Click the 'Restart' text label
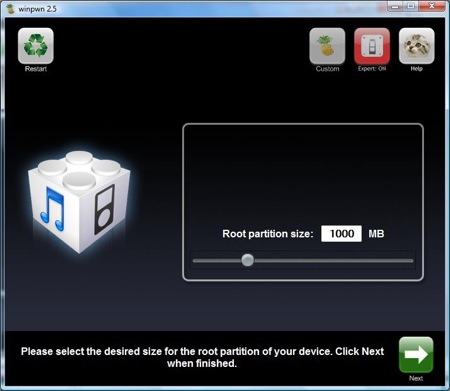This screenshot has width=450, height=391. (36, 69)
